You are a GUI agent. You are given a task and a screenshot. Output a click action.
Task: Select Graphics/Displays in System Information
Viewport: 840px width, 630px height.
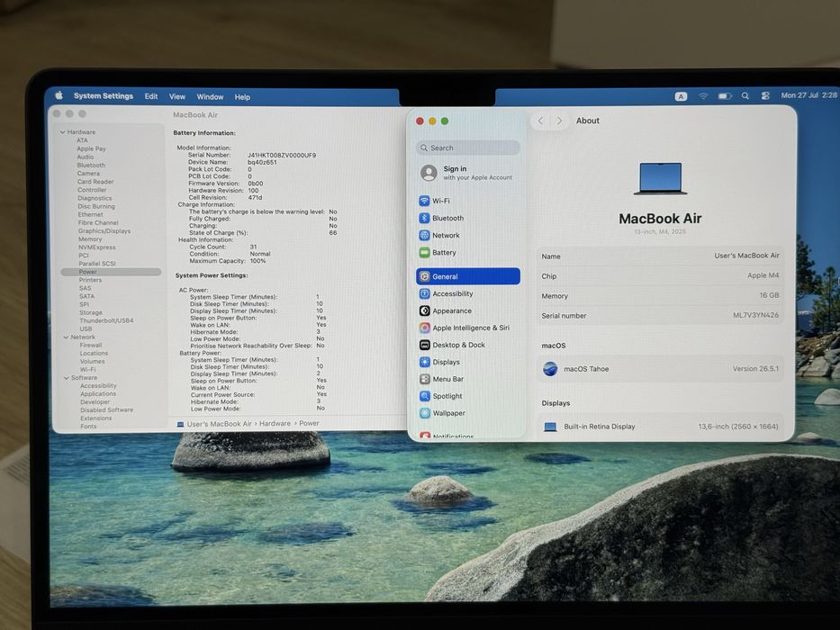tap(104, 231)
